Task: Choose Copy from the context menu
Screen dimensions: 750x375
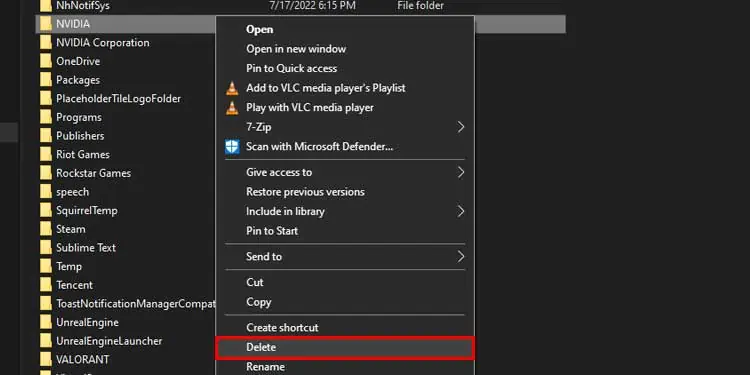Action: (x=259, y=302)
